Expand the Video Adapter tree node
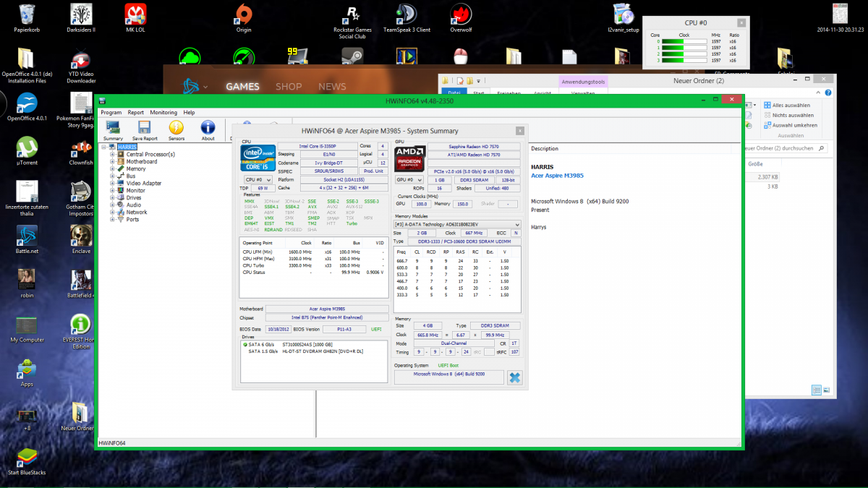The image size is (868, 488). [113, 183]
